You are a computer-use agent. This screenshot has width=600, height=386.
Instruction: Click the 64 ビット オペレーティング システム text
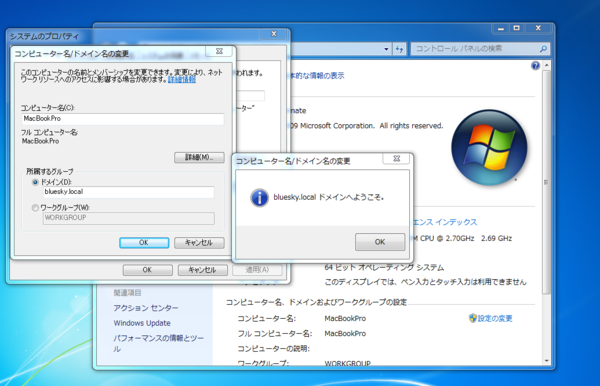point(384,267)
